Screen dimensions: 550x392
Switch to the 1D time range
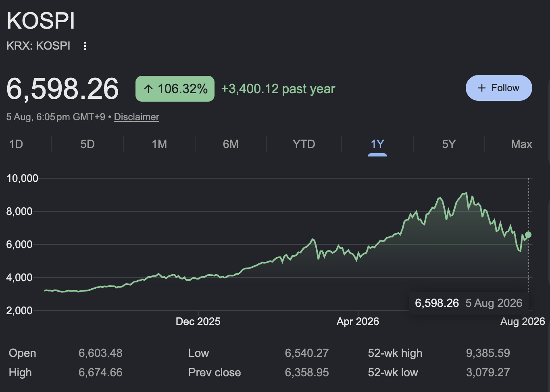16,144
